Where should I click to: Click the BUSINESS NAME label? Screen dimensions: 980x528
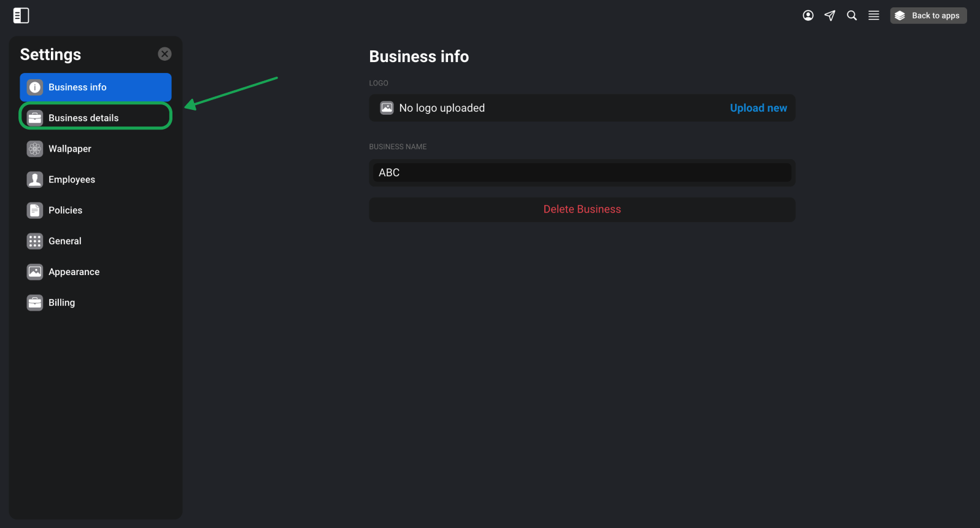398,147
